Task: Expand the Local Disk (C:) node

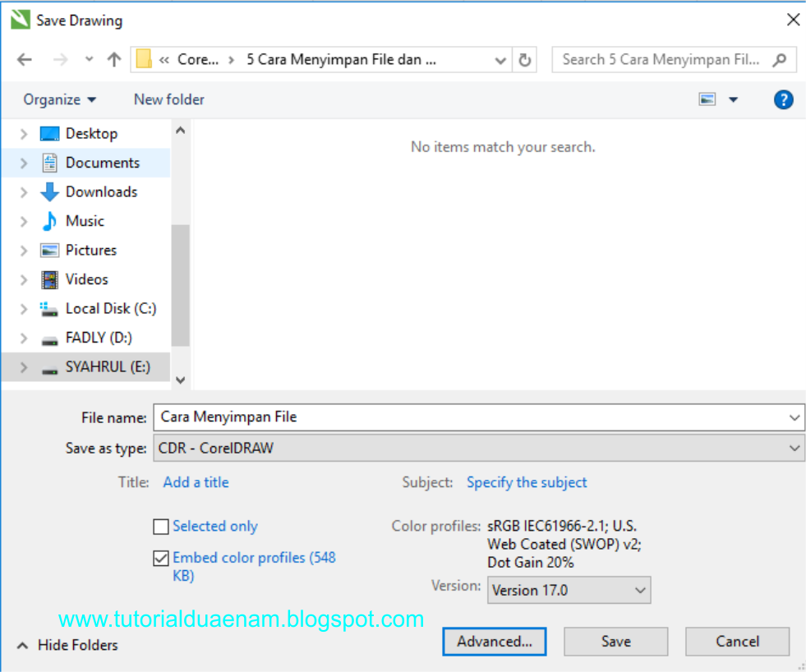Action: (x=24, y=309)
